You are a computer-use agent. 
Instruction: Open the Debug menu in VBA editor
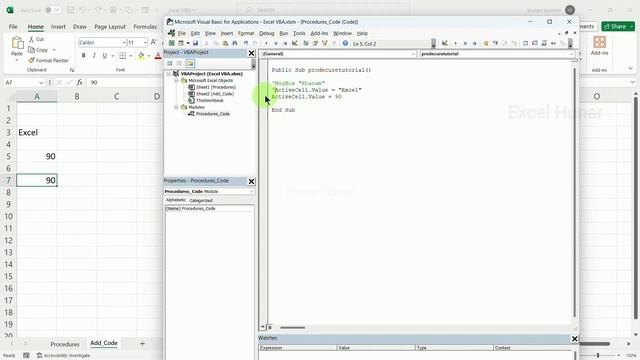[x=267, y=33]
